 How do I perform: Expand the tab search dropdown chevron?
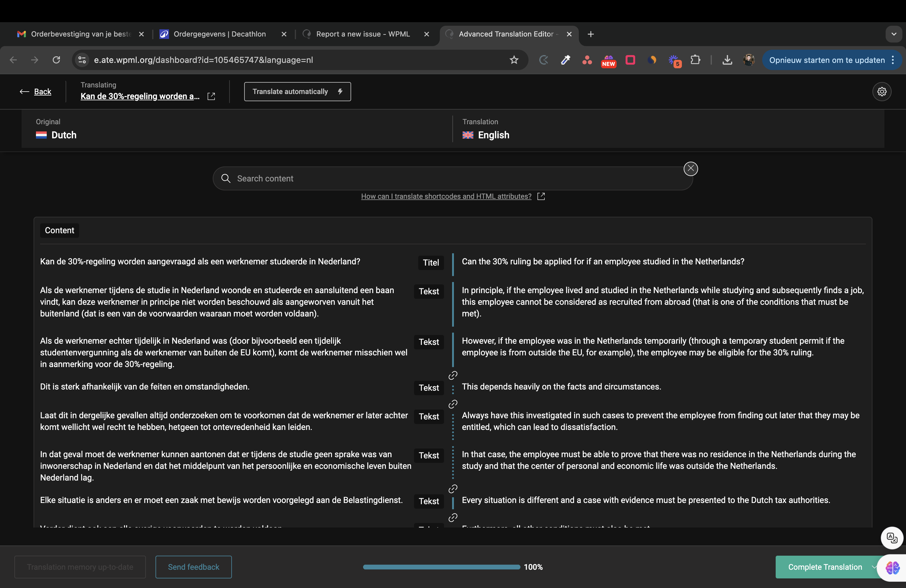[x=894, y=34]
